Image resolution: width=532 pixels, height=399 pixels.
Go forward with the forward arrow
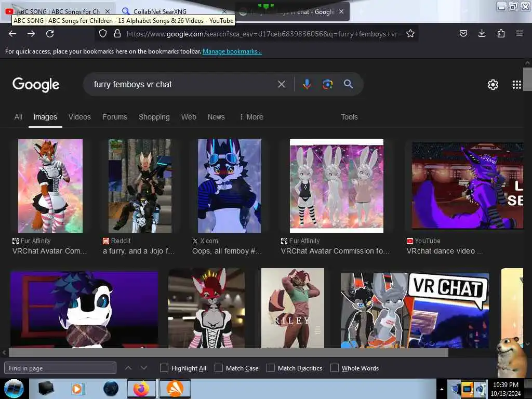[31, 34]
